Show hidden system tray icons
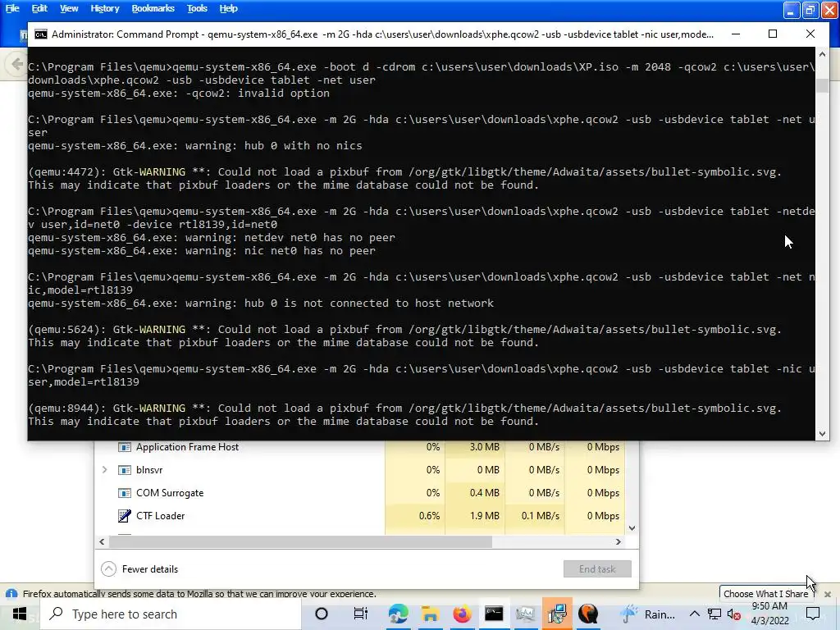 694,614
